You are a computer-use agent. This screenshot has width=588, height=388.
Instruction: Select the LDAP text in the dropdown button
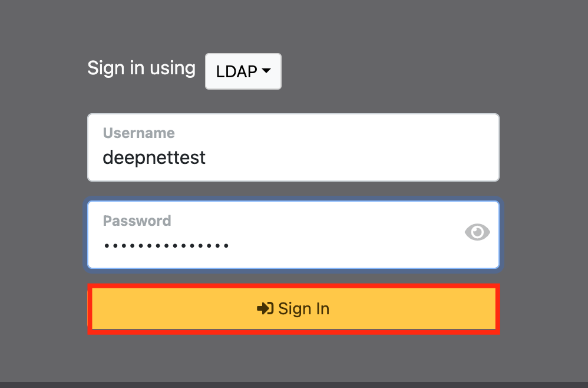pos(236,71)
